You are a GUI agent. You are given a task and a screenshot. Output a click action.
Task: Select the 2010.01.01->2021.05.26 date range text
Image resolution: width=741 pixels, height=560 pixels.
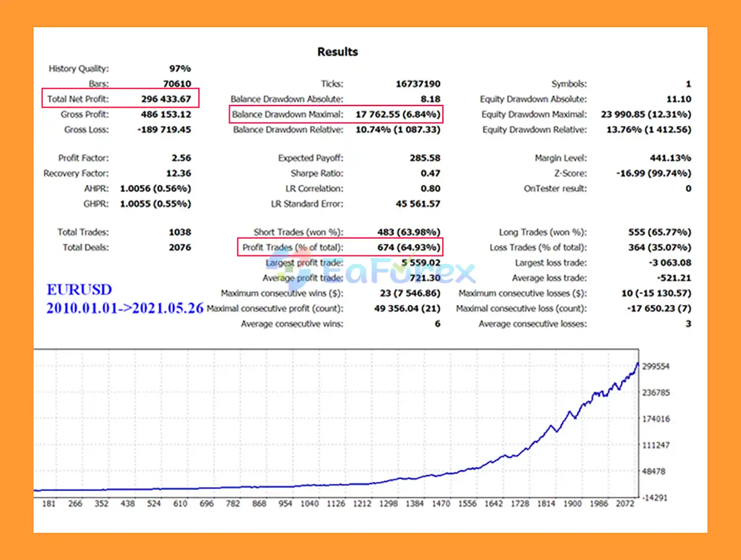(x=124, y=308)
